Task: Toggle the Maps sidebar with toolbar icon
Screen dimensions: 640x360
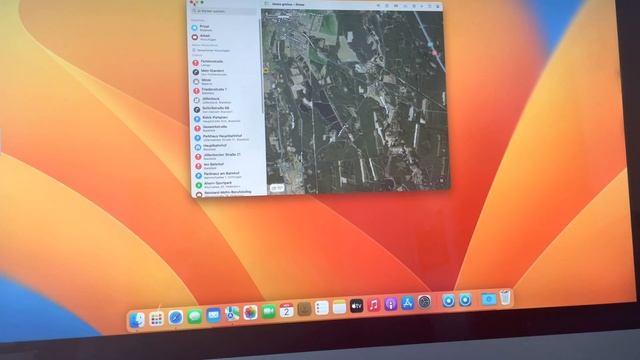Action: click(x=267, y=4)
